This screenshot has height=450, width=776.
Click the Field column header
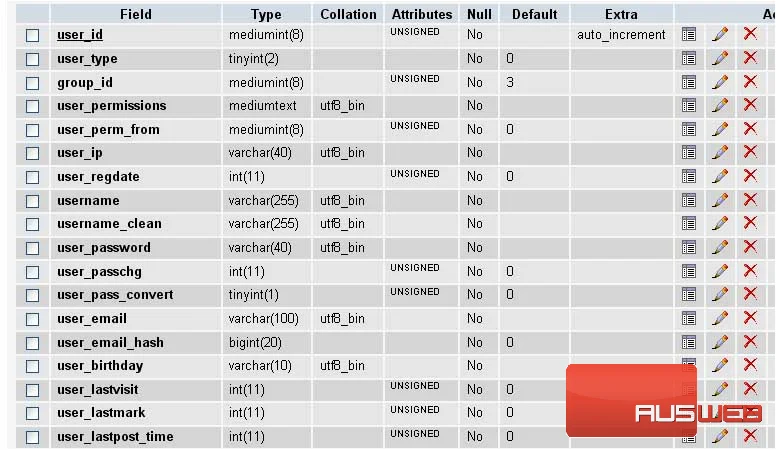pyautogui.click(x=136, y=14)
